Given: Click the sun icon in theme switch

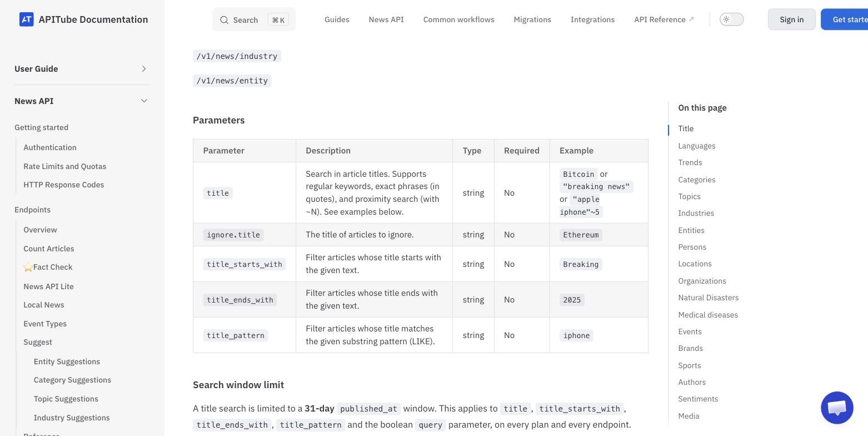Looking at the screenshot, I should (x=726, y=19).
